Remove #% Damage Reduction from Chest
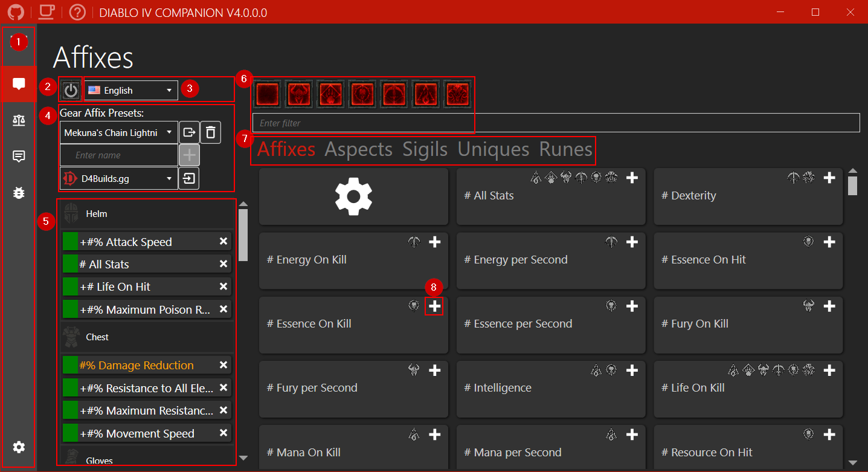This screenshot has width=868, height=472. (223, 365)
